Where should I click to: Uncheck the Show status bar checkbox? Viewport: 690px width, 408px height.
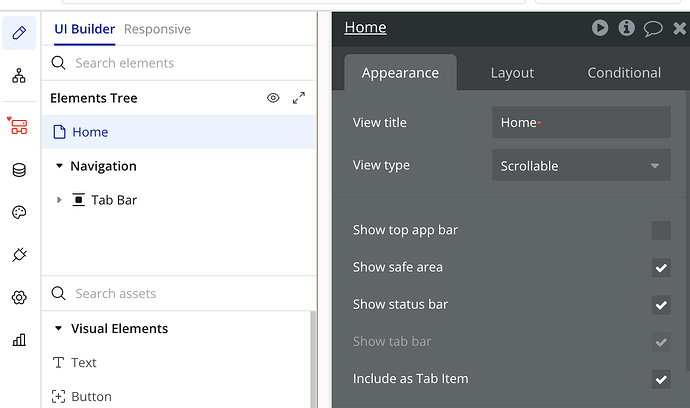pyautogui.click(x=661, y=305)
